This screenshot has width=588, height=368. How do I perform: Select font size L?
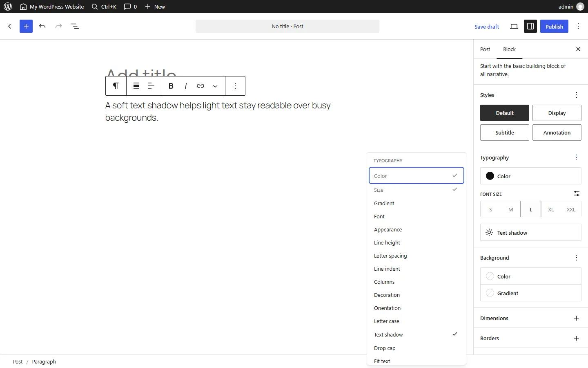click(x=531, y=209)
